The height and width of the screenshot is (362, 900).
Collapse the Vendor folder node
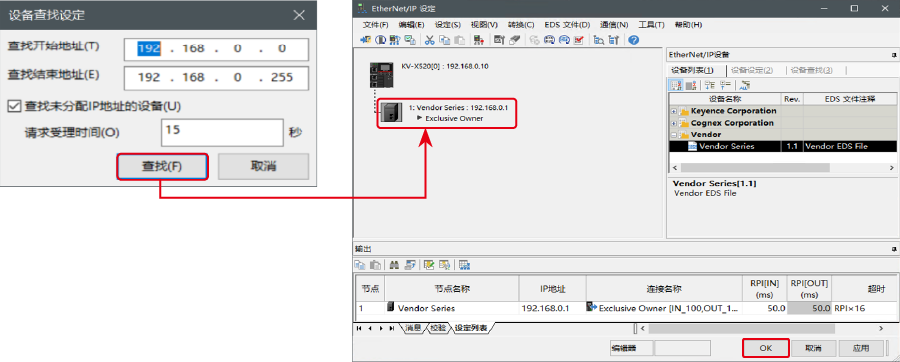(x=673, y=134)
